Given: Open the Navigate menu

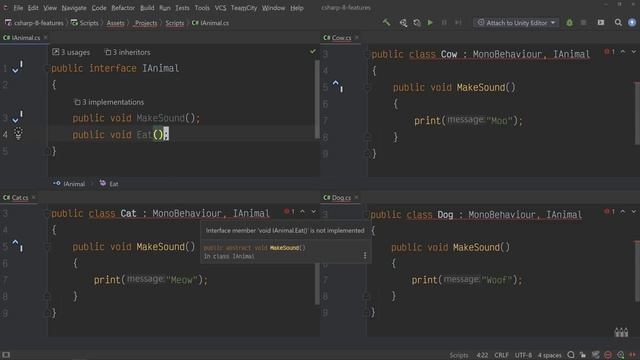Looking at the screenshot, I should [x=74, y=8].
